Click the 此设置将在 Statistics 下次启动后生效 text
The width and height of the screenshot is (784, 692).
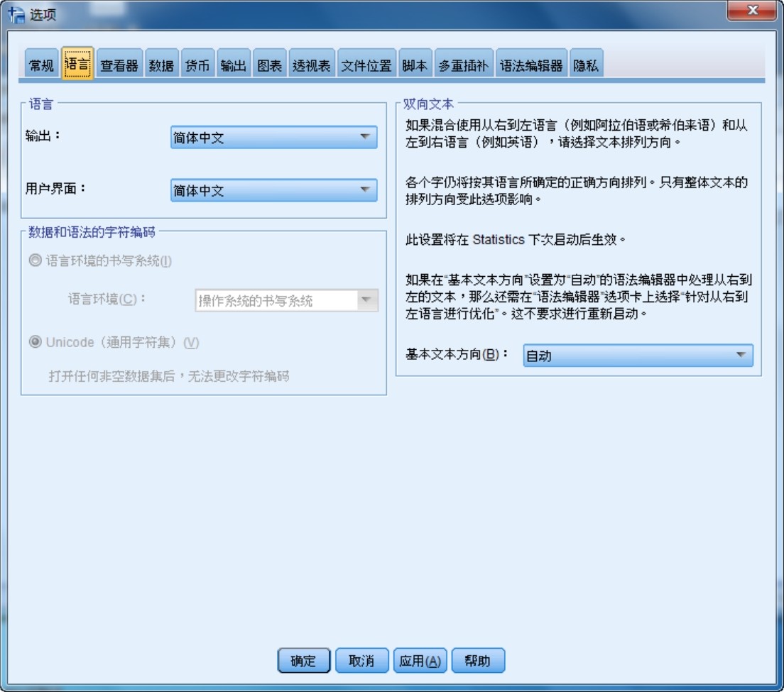click(x=516, y=239)
